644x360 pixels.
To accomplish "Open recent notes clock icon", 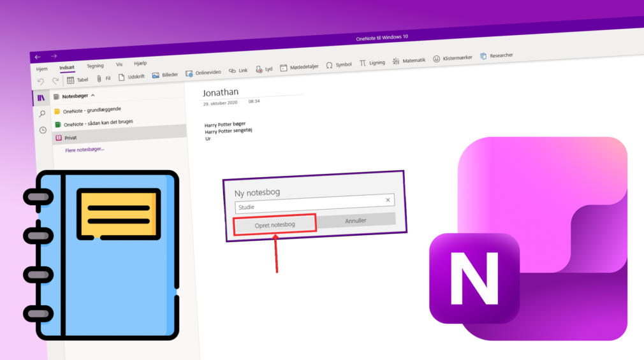I will 43,130.
